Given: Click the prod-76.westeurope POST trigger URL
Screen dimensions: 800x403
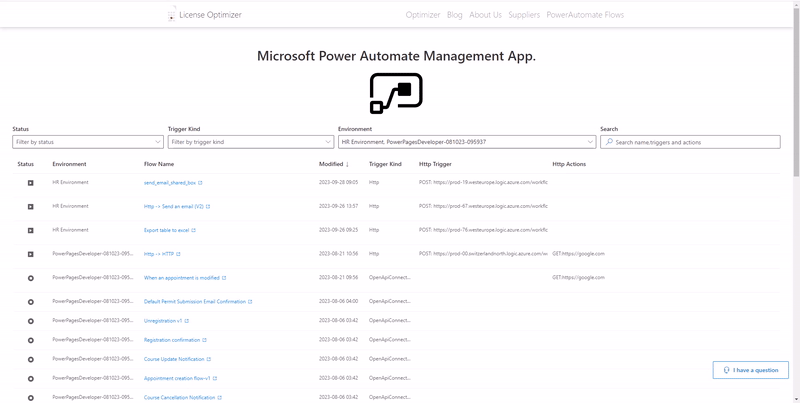Looking at the screenshot, I should click(x=483, y=230).
